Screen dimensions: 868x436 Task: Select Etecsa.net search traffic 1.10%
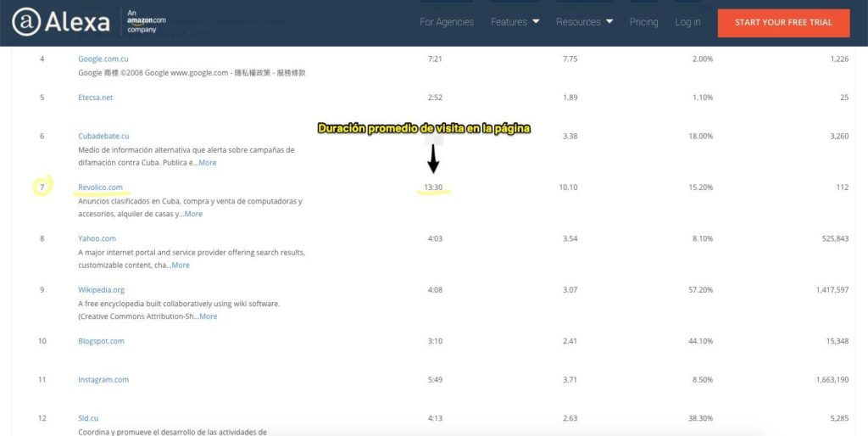click(703, 98)
